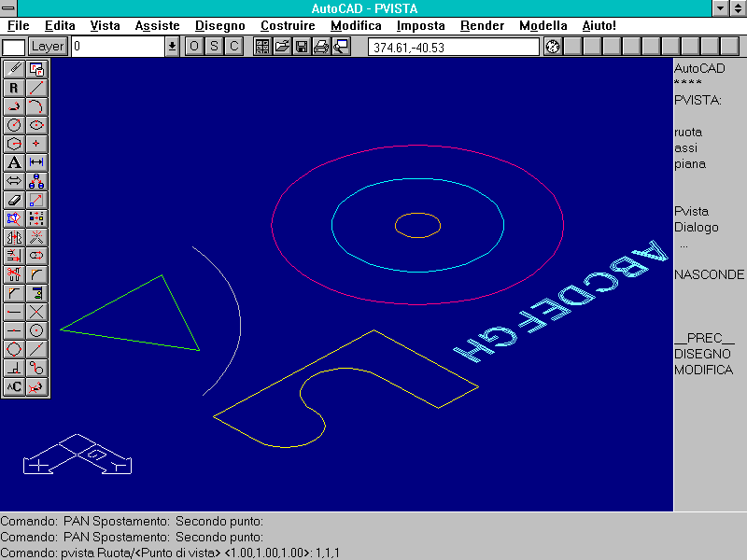Click assi in the side menu

tap(685, 148)
